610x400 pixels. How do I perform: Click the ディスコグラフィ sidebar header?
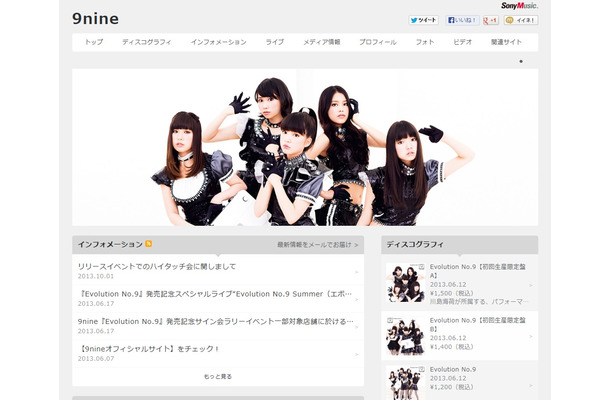tap(460, 245)
